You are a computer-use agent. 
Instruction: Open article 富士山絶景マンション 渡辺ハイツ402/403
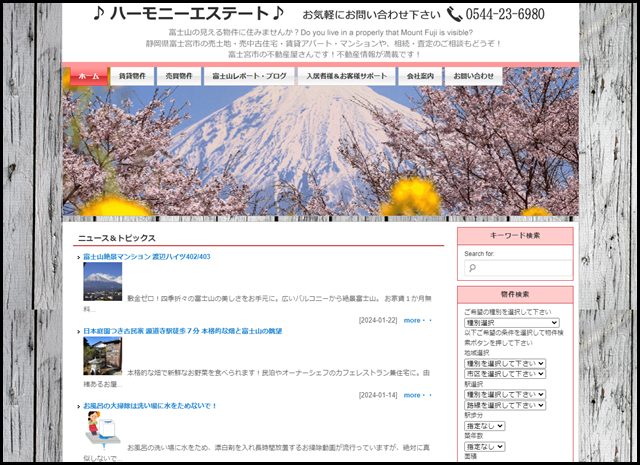[147, 256]
